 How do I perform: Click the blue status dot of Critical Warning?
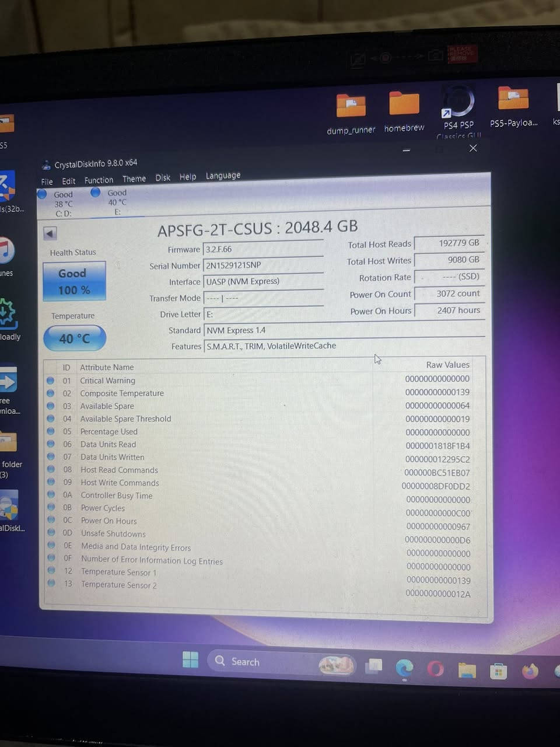pyautogui.click(x=50, y=381)
